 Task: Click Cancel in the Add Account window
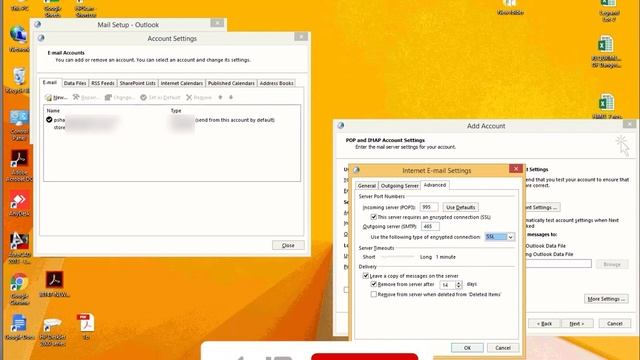tap(614, 324)
